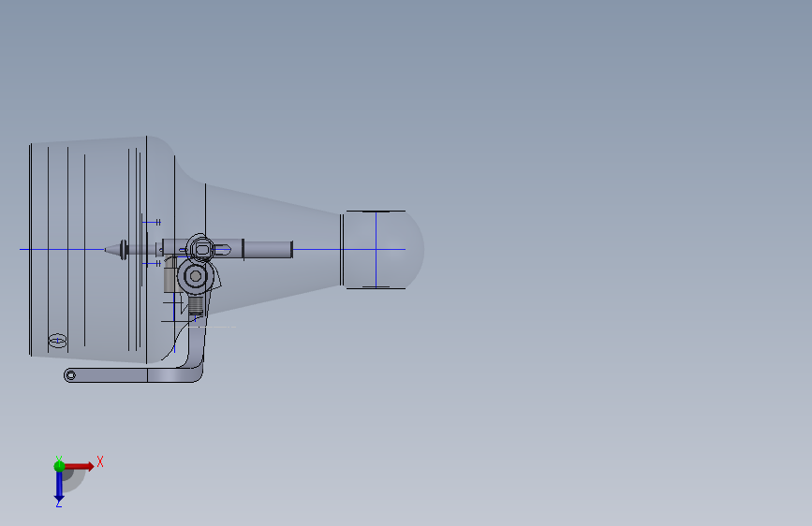This screenshot has width=812, height=526.
Task: Click the blue Z axis arrow of the triad
Action: [59, 487]
